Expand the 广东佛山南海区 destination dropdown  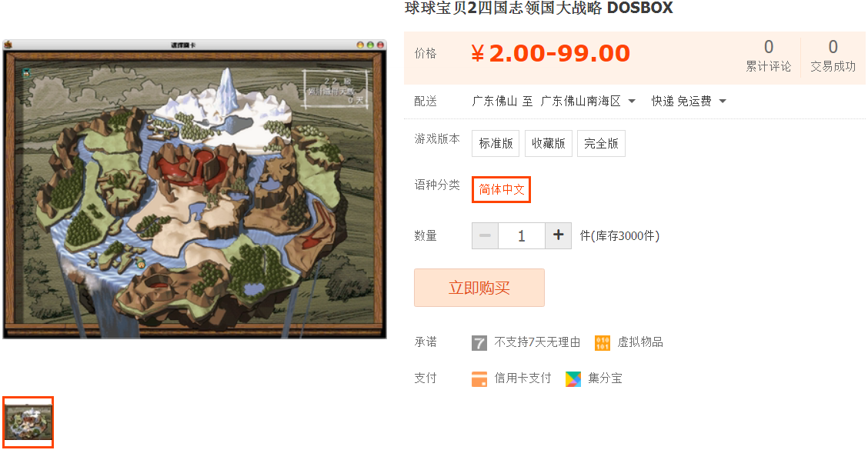(x=588, y=102)
